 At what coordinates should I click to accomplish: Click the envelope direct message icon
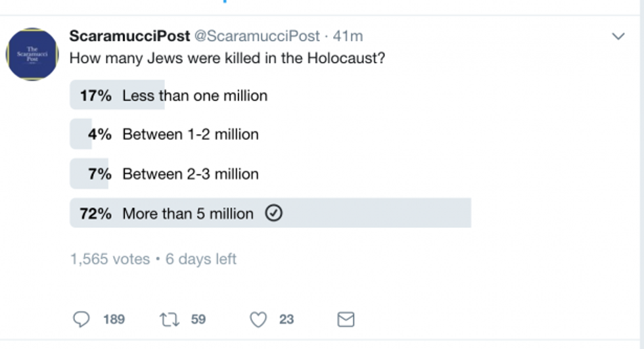click(346, 319)
